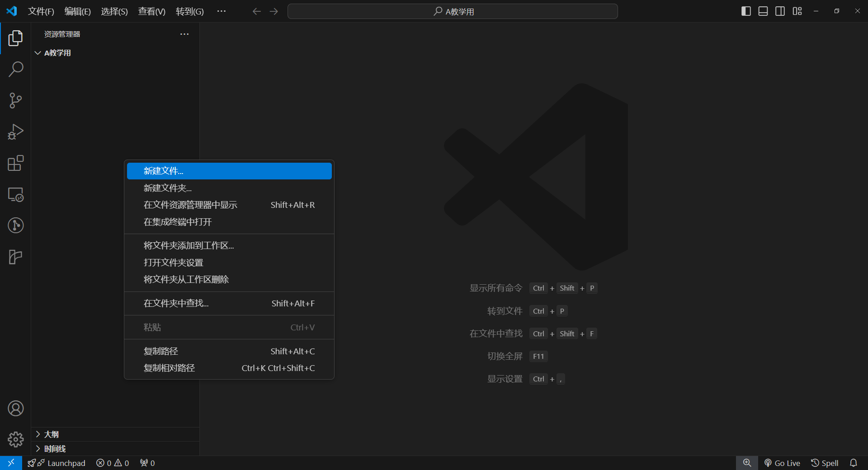The image size is (868, 470).
Task: Open the 转到(G) menu
Action: pos(190,11)
